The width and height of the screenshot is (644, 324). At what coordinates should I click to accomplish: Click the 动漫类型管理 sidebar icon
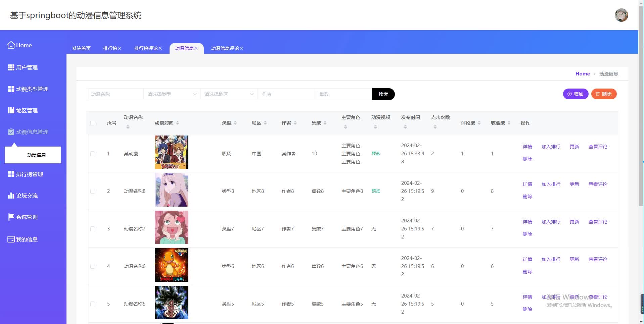pyautogui.click(x=11, y=89)
